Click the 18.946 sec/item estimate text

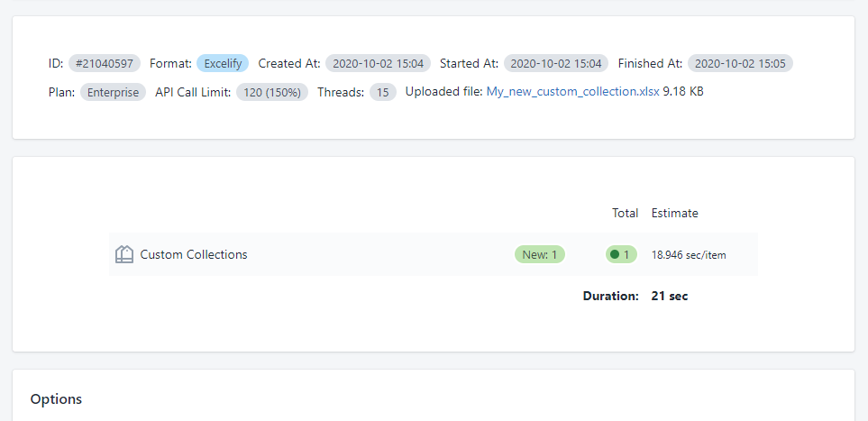click(x=689, y=255)
